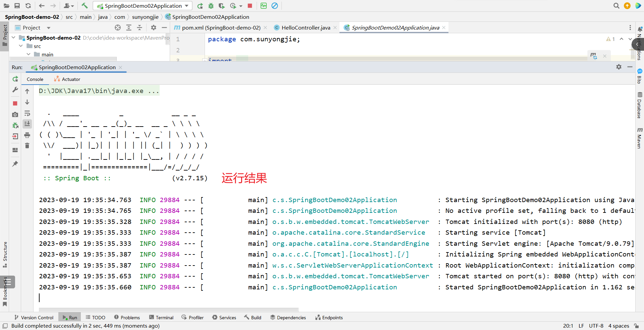The width and height of the screenshot is (644, 330).
Task: Change the 4 spaces indent setting
Action: tap(619, 326)
